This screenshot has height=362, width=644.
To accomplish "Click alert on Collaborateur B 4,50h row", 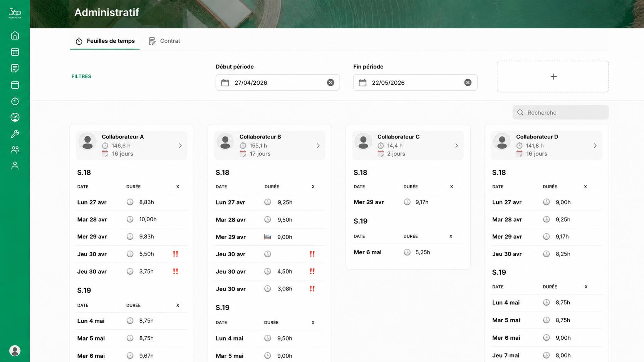I will click(x=312, y=271).
